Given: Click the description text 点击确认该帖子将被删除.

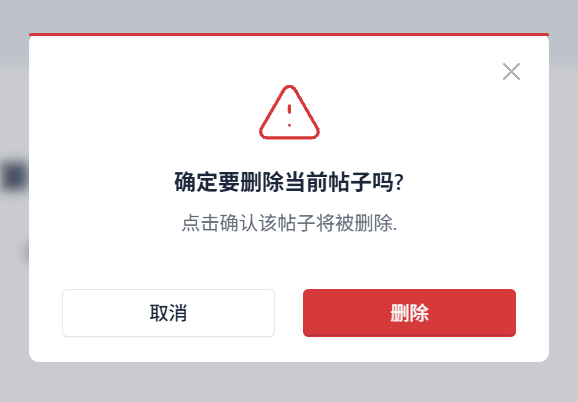Looking at the screenshot, I should 289,223.
